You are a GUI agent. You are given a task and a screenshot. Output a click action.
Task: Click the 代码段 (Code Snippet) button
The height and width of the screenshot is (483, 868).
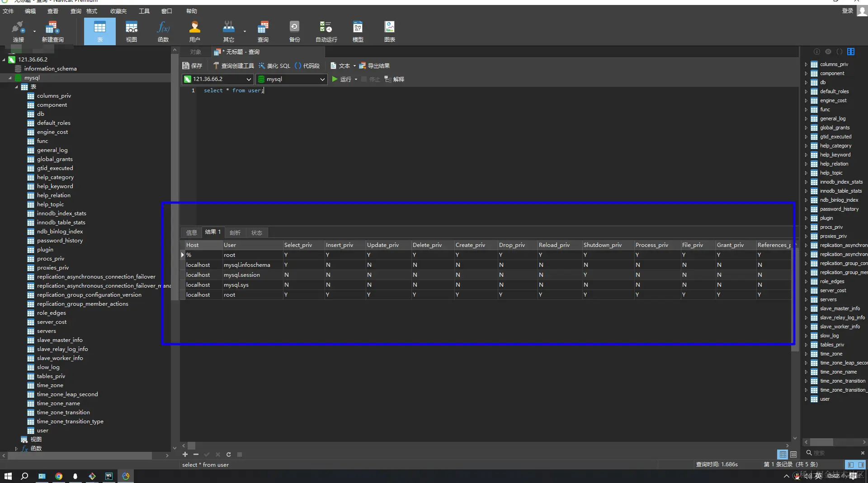point(307,66)
